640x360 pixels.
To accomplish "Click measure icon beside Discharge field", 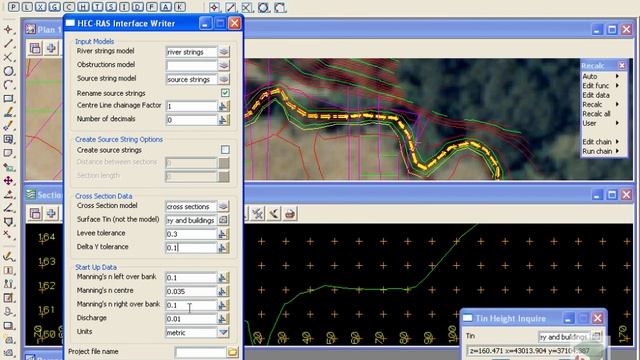I will click(223, 319).
